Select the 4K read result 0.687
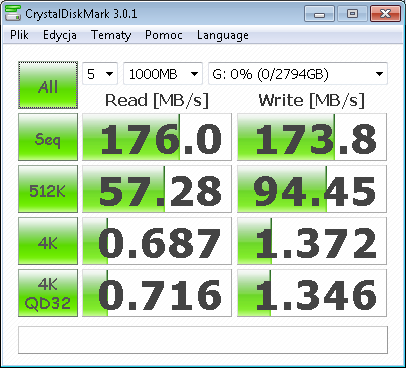This screenshot has width=406, height=368. (x=157, y=241)
